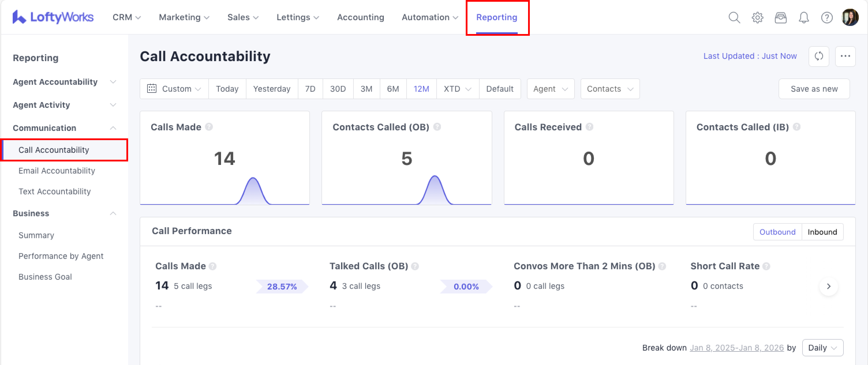Click the notifications bell icon

(x=804, y=17)
